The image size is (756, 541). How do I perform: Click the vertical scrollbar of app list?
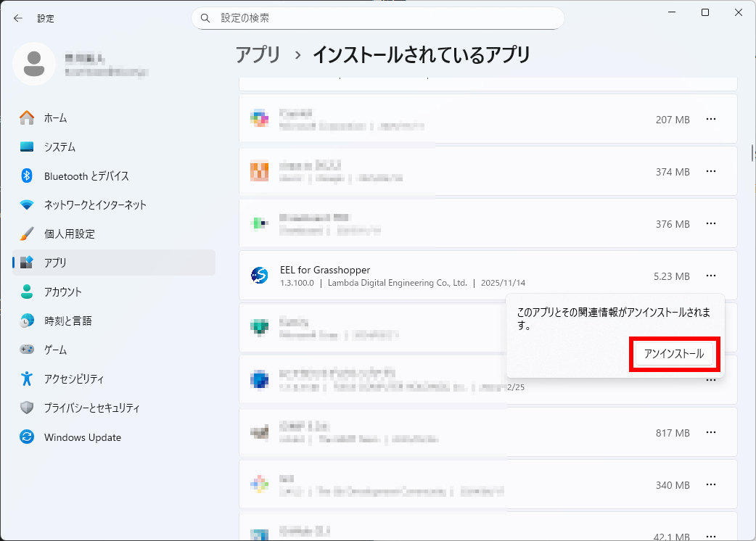[752, 153]
